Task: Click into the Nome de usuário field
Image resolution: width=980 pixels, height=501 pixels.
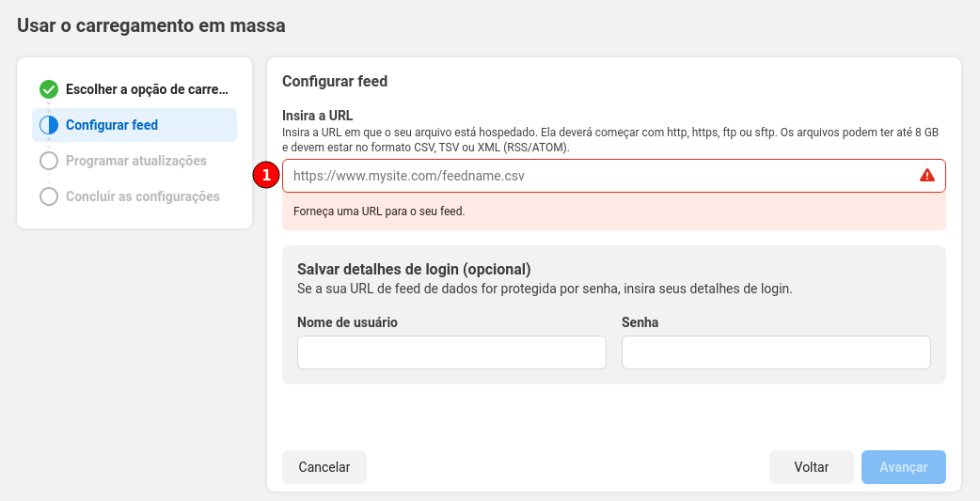Action: pos(451,352)
